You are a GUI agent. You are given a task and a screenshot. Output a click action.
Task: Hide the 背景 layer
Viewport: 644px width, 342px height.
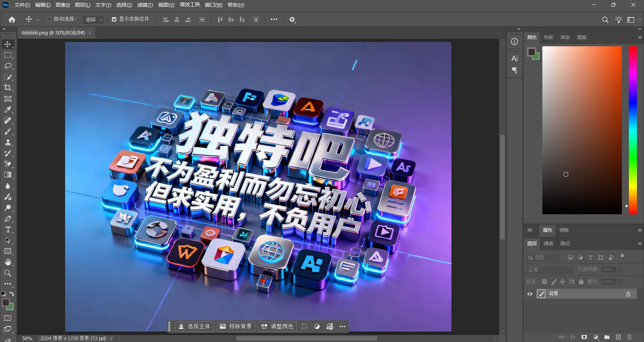point(530,294)
